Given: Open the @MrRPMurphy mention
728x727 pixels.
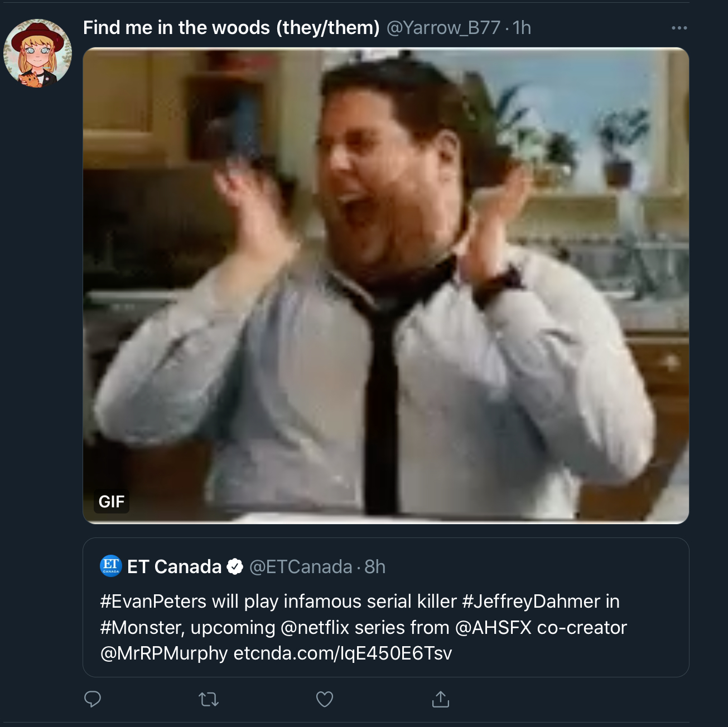Looking at the screenshot, I should pyautogui.click(x=164, y=653).
